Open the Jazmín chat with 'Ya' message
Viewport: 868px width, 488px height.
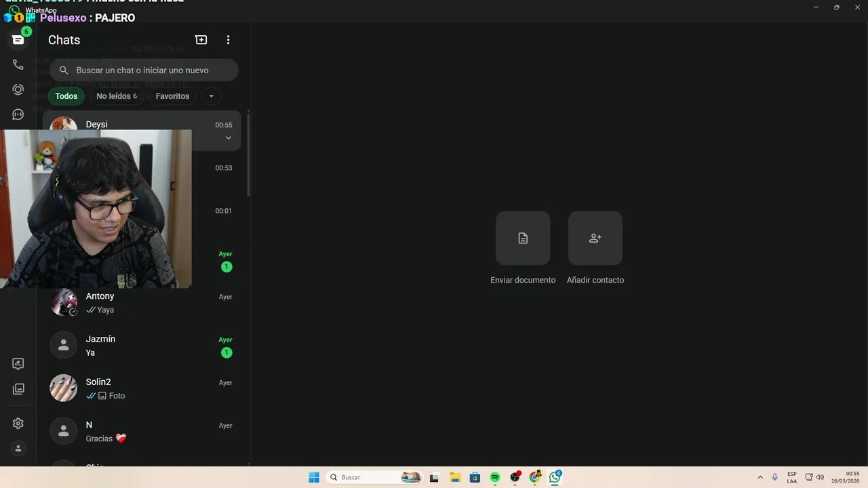(x=142, y=346)
